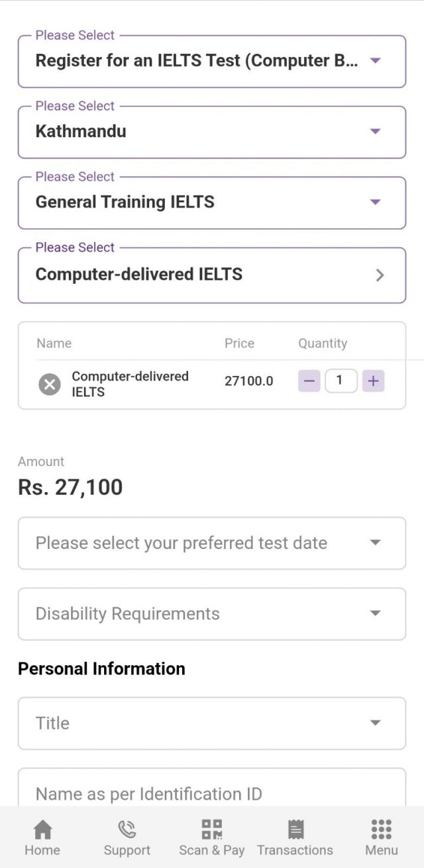Tap the Support phone icon
Screen dimensions: 424x868
127,836
